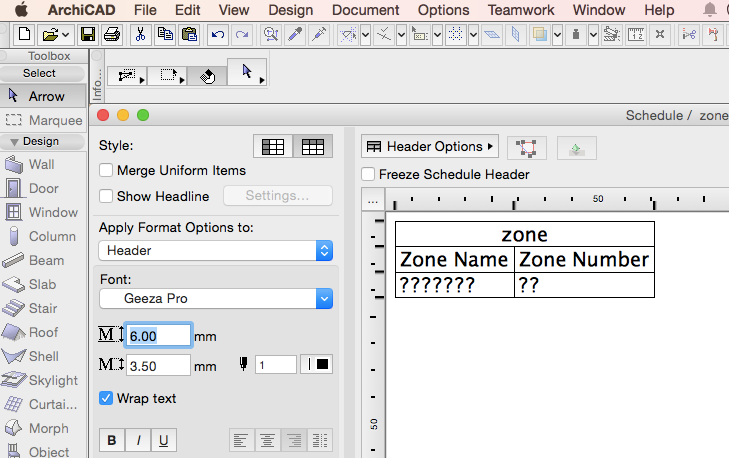Click the Arrow pointer icon in Info box
The width and height of the screenshot is (729, 458).
pyautogui.click(x=247, y=72)
